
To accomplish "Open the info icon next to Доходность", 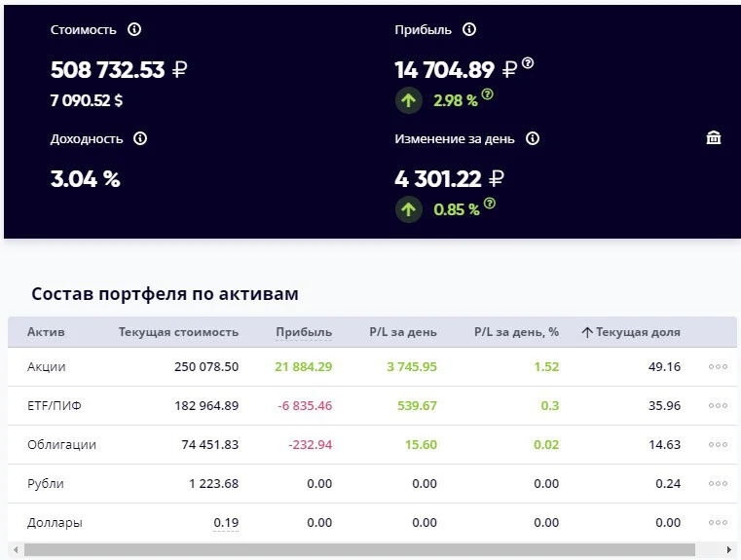I will coord(140,138).
